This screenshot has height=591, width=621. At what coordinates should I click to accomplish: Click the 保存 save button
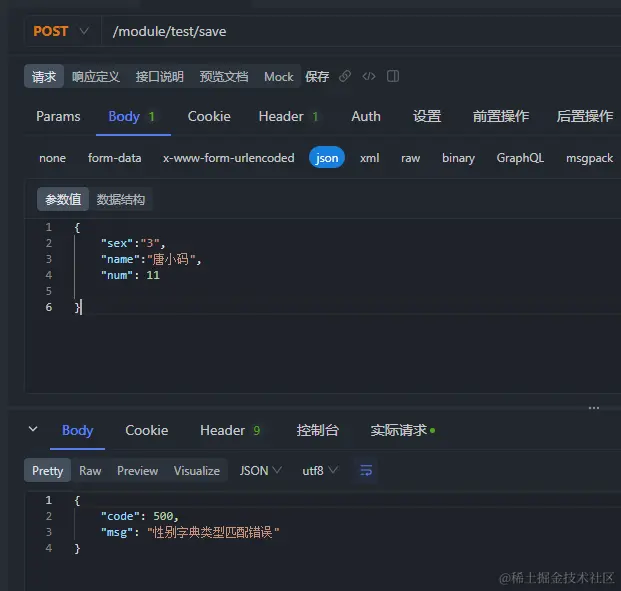[x=317, y=76]
